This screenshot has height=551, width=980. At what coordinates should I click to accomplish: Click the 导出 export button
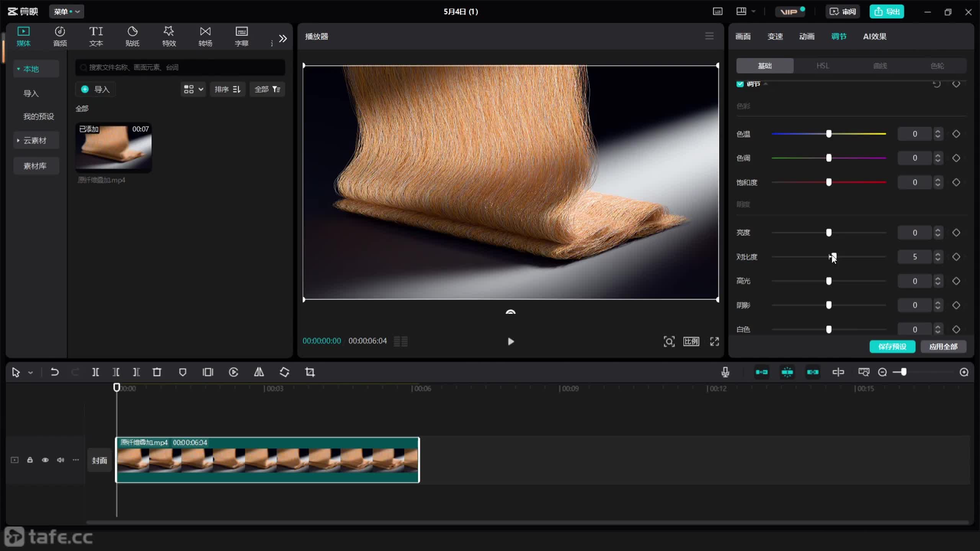pyautogui.click(x=887, y=11)
